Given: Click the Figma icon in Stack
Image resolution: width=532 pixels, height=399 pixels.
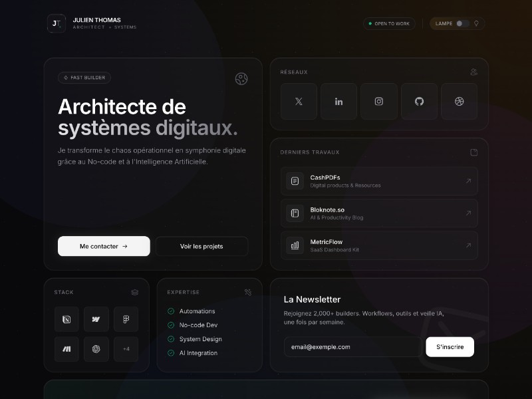Looking at the screenshot, I should click(126, 319).
